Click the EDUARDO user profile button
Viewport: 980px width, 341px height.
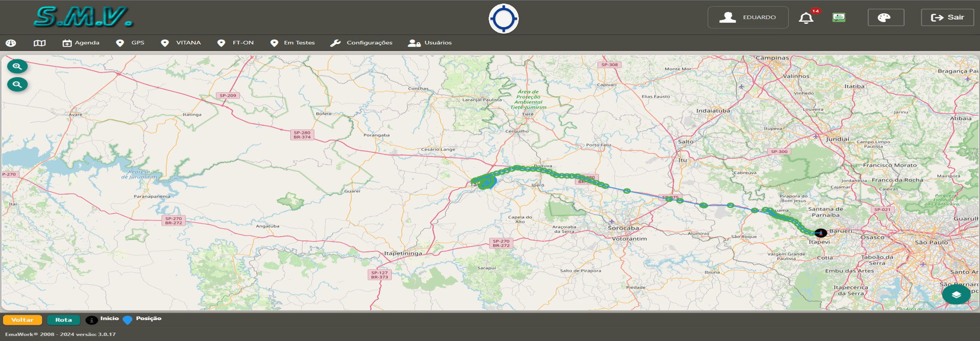click(x=748, y=18)
